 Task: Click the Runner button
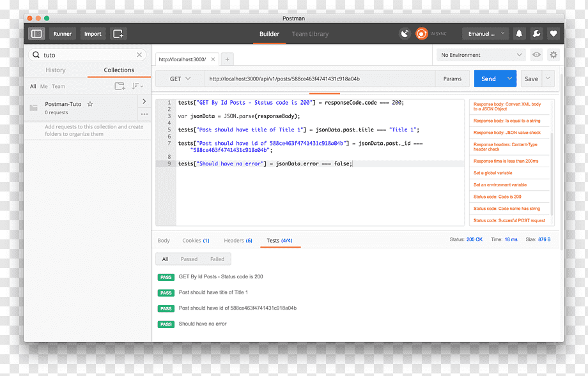coord(62,34)
